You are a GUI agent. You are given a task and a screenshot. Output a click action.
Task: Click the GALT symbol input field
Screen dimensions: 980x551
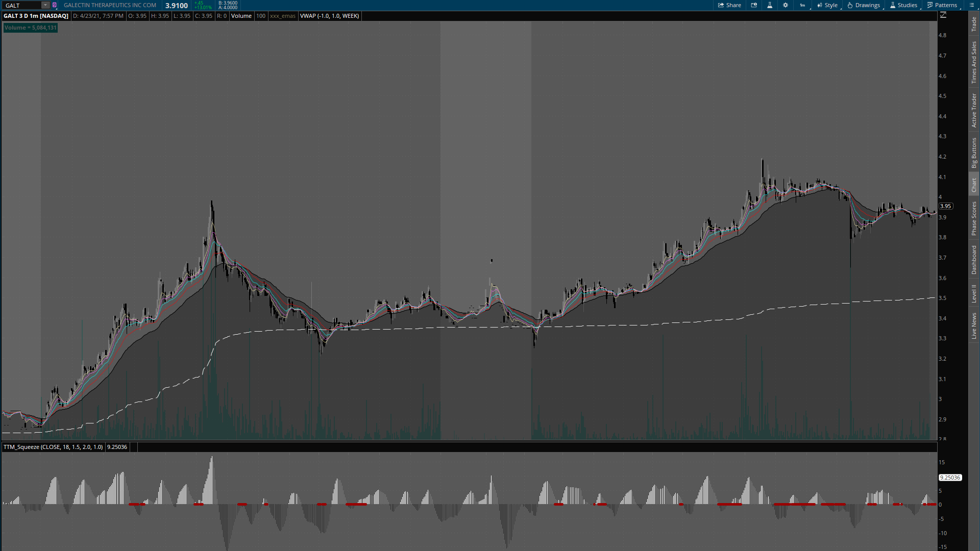pyautogui.click(x=21, y=5)
